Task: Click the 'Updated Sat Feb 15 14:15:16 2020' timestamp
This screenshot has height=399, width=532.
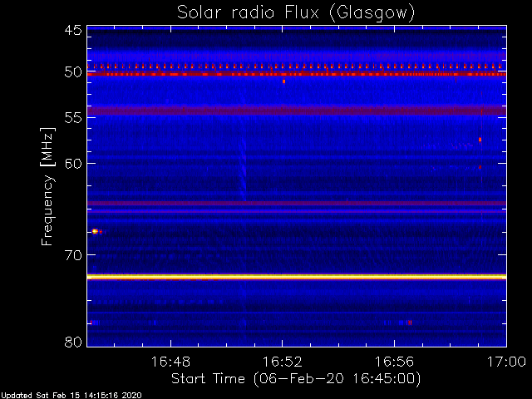Action: pyautogui.click(x=71, y=396)
